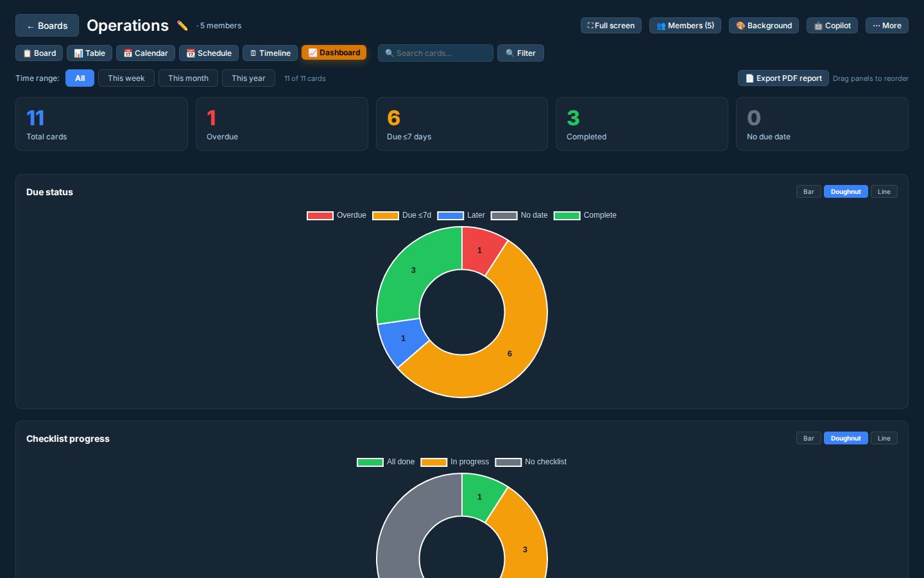Toggle the In progress legend swatch
This screenshot has height=578, width=924.
[x=434, y=462]
